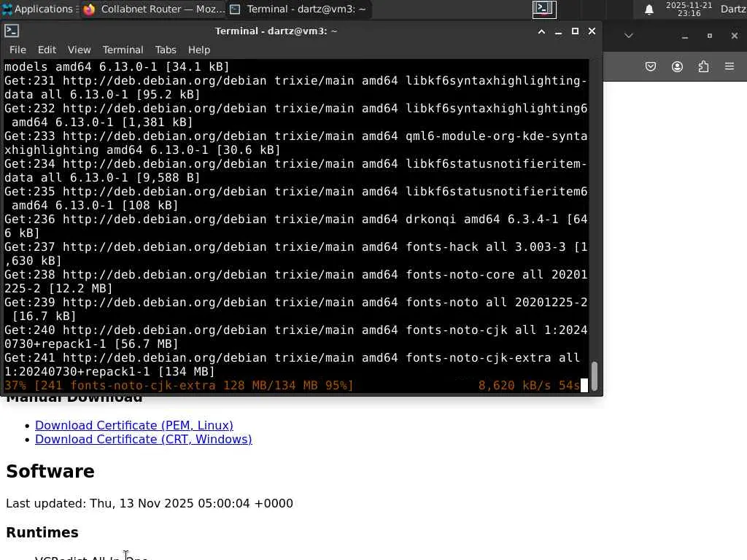Open the Applications menu in the panel
The height and width of the screenshot is (560, 747).
click(x=40, y=9)
